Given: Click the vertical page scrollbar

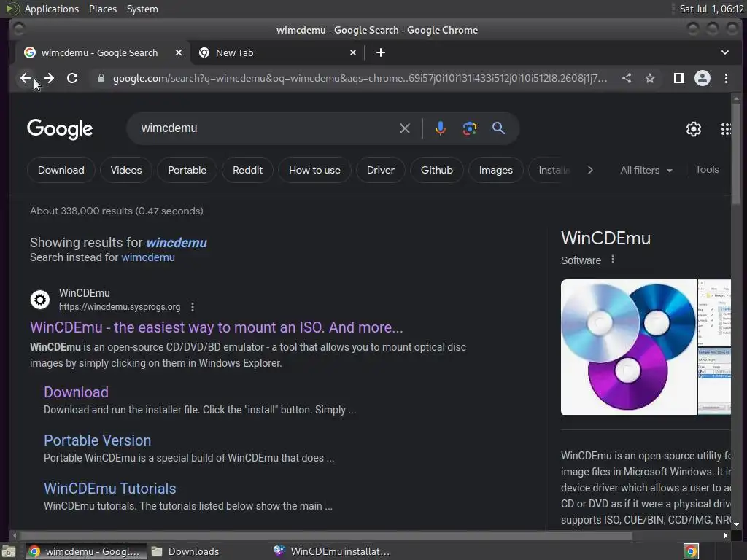Looking at the screenshot, I should coord(737,152).
